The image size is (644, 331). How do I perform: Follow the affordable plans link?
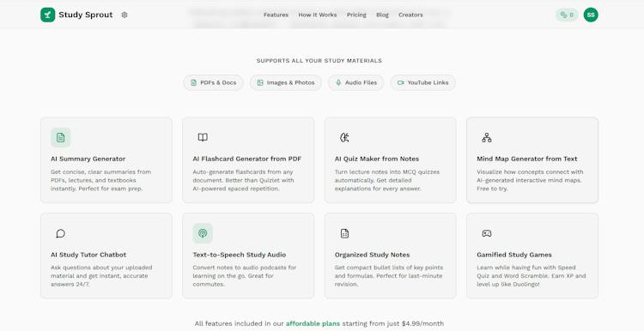[x=313, y=323]
